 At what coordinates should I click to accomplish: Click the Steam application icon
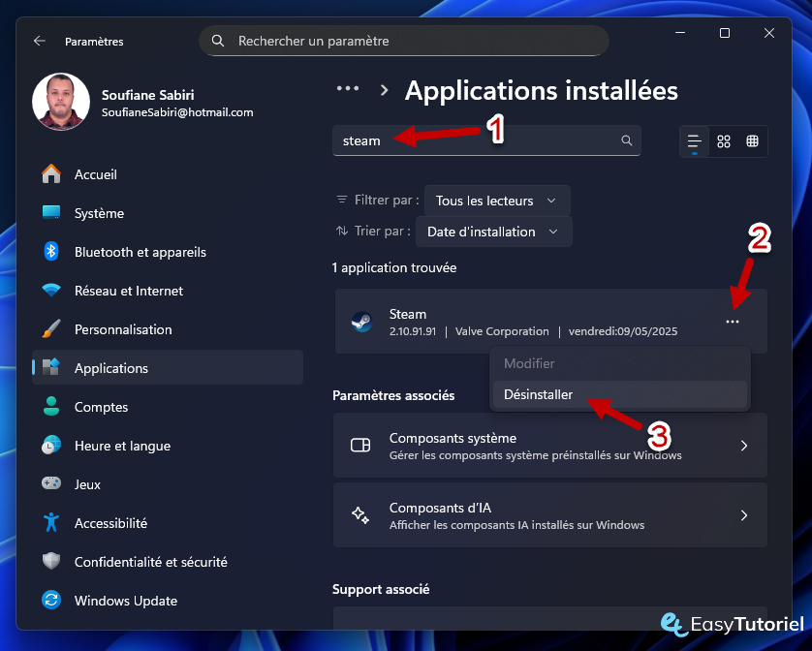pyautogui.click(x=361, y=321)
